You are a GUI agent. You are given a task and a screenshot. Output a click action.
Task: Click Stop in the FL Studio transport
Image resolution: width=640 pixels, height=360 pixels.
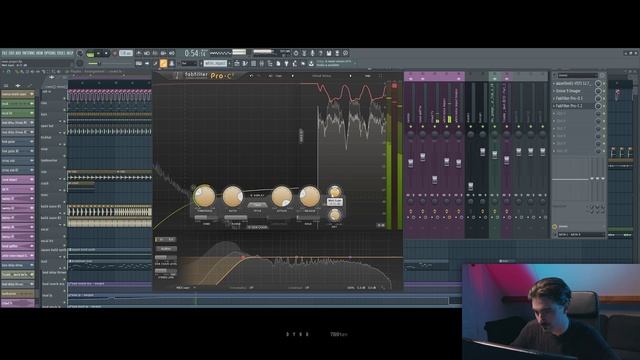106,53
